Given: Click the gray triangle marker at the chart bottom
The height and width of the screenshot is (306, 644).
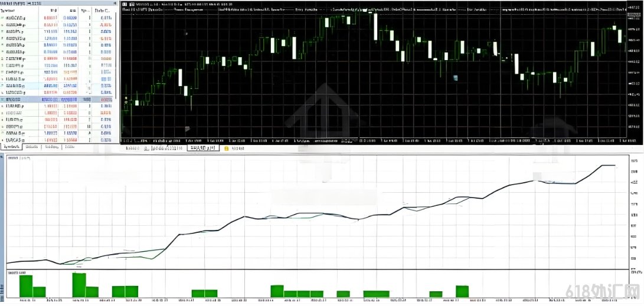Looking at the screenshot, I should pos(187,129).
